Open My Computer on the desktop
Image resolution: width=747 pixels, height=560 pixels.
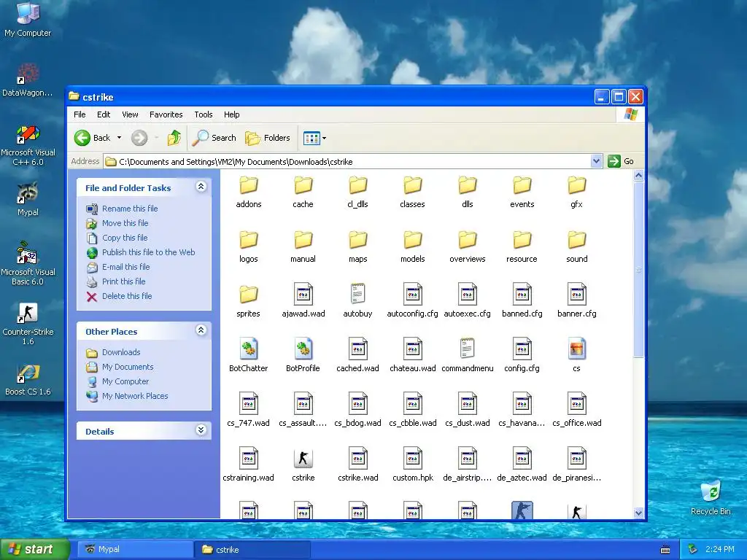[x=28, y=20]
